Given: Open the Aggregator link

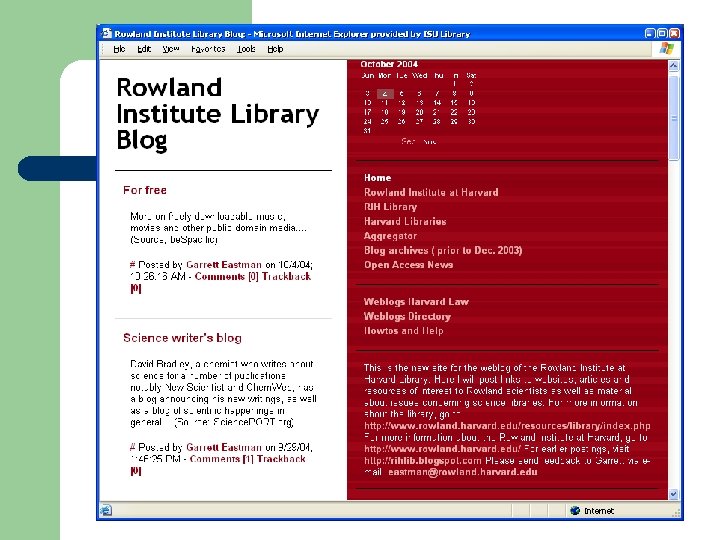Looking at the screenshot, I should [x=390, y=236].
